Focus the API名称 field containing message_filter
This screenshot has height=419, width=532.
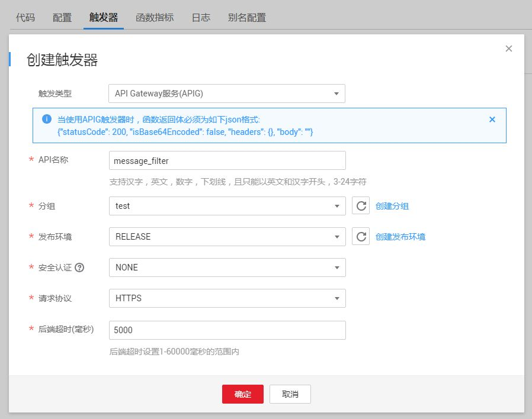click(227, 160)
